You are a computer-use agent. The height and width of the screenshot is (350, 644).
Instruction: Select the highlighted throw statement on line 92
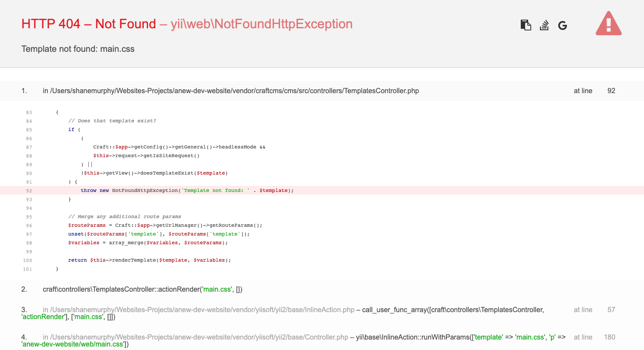point(187,190)
